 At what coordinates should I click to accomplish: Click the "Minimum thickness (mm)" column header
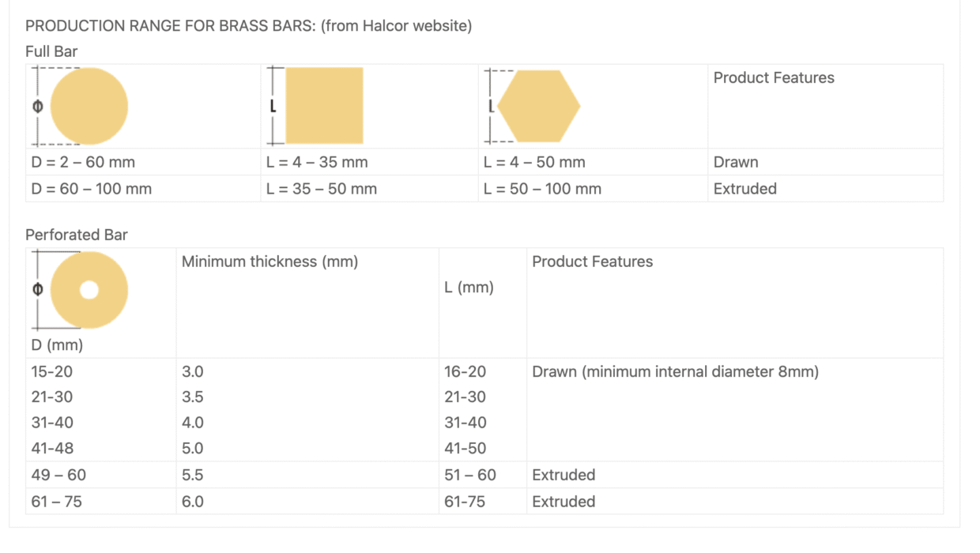(x=269, y=261)
